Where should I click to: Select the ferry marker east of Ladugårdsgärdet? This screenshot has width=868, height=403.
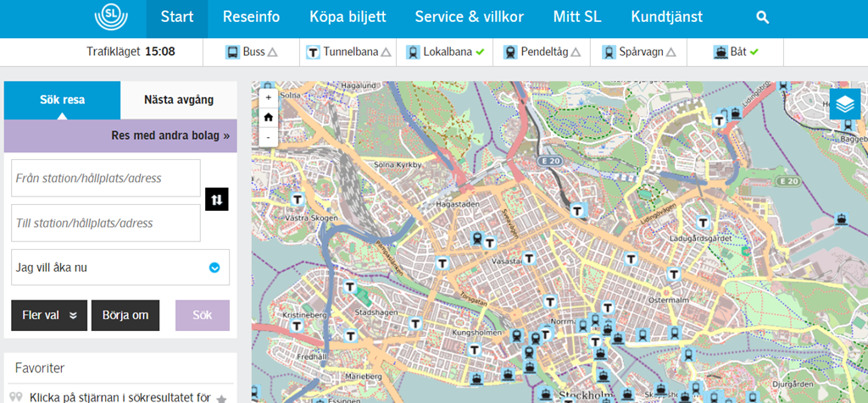pos(842,219)
